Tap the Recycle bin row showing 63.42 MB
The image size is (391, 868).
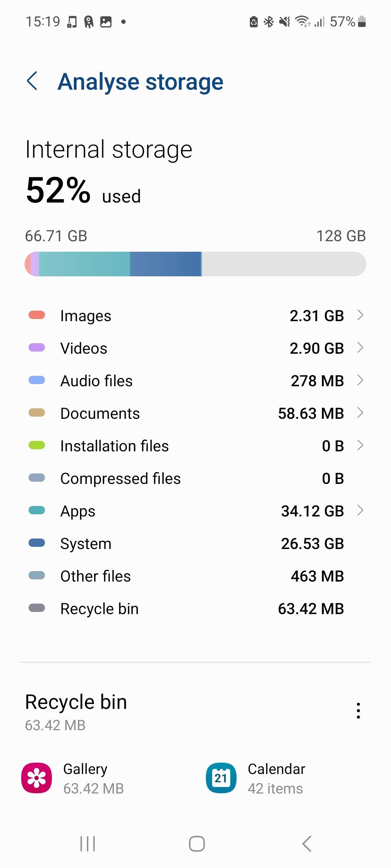click(195, 608)
